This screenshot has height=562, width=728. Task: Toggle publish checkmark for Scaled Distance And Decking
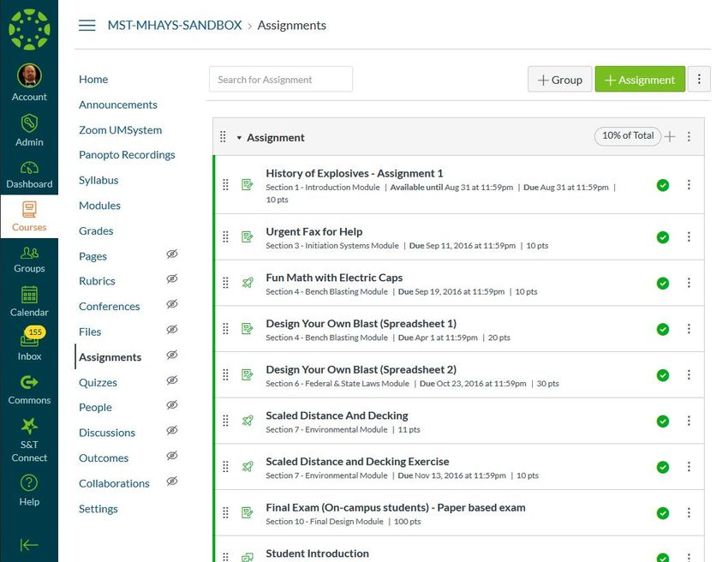click(663, 421)
